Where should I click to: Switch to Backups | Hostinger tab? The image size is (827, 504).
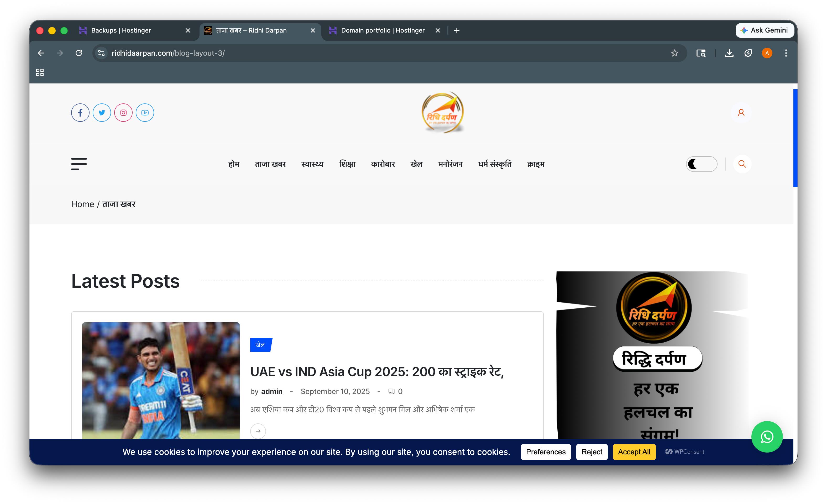134,30
